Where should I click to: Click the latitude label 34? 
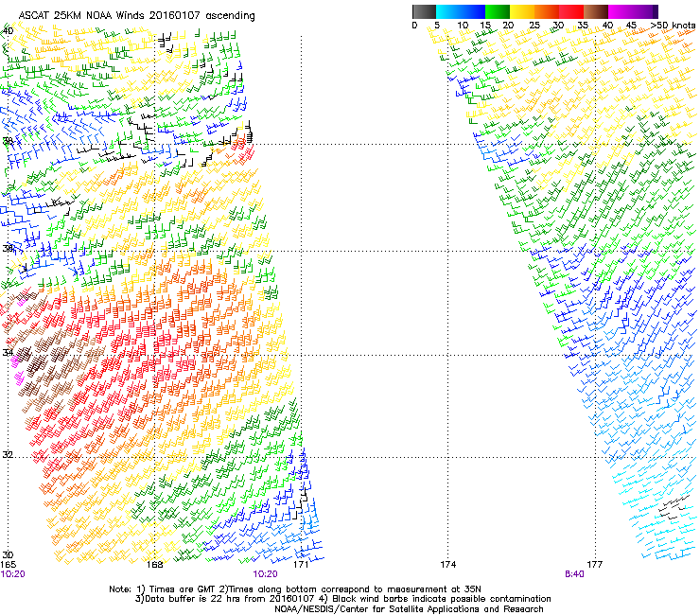(8, 353)
